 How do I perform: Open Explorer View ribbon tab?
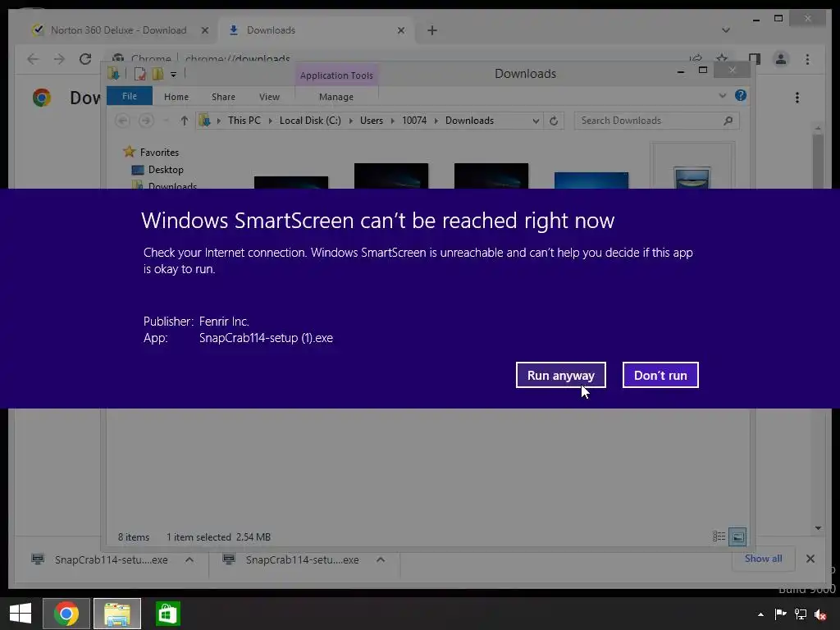point(269,97)
